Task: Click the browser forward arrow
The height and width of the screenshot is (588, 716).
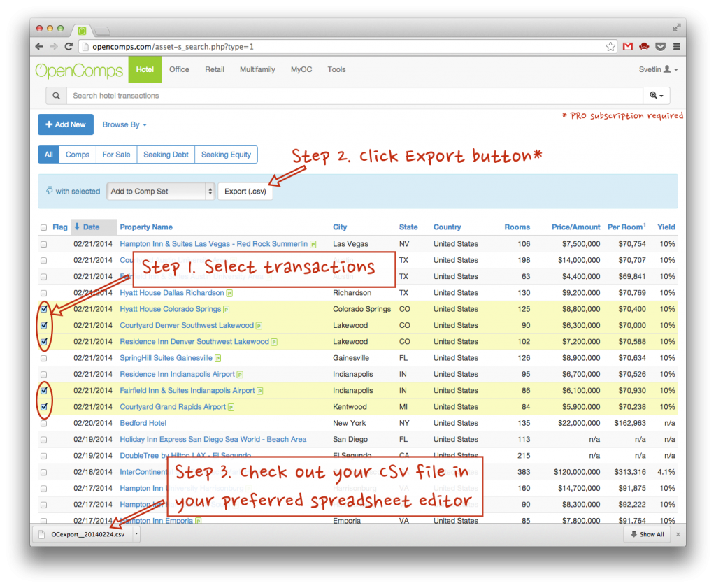Action: pos(54,47)
